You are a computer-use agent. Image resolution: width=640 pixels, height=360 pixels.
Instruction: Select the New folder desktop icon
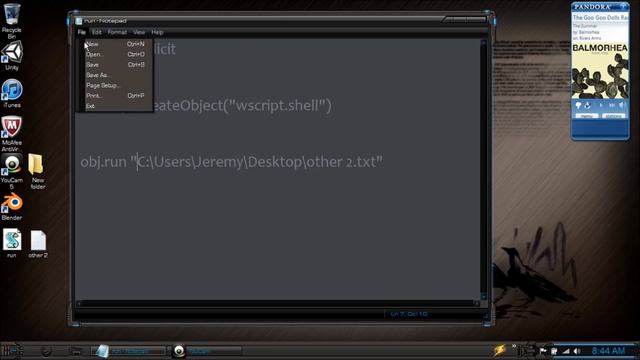(x=38, y=171)
